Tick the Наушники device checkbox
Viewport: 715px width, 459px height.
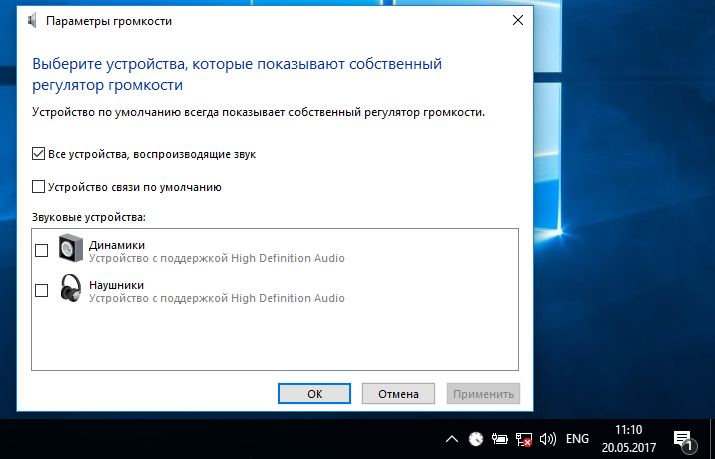click(41, 290)
